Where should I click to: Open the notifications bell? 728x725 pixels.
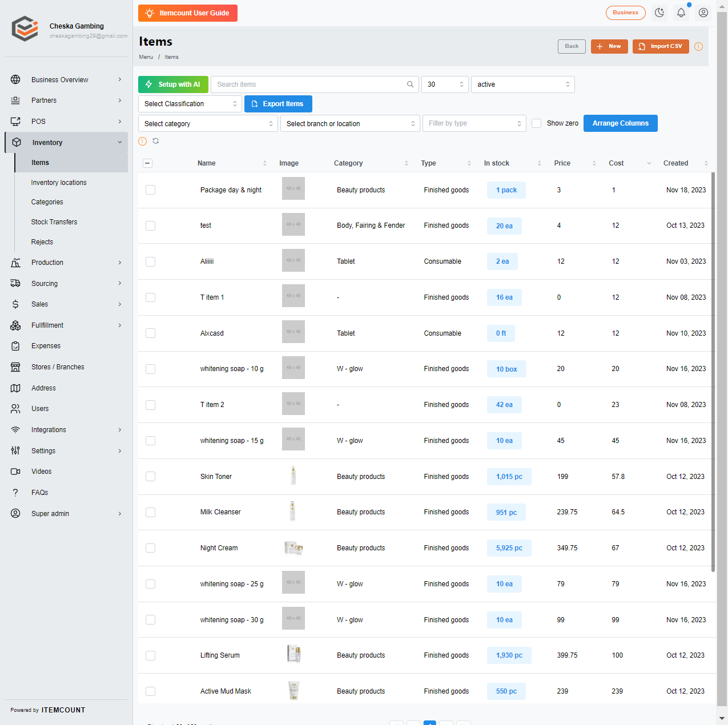click(x=681, y=13)
